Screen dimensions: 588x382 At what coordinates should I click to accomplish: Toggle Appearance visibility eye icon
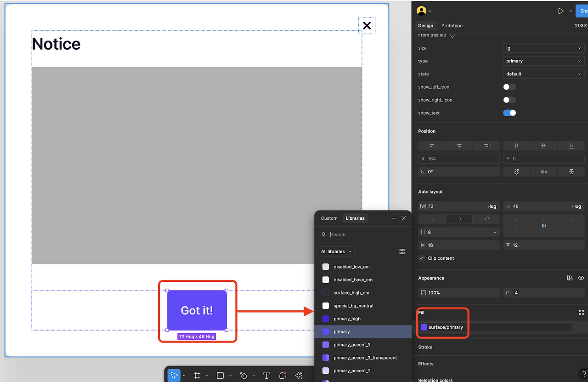(x=581, y=278)
